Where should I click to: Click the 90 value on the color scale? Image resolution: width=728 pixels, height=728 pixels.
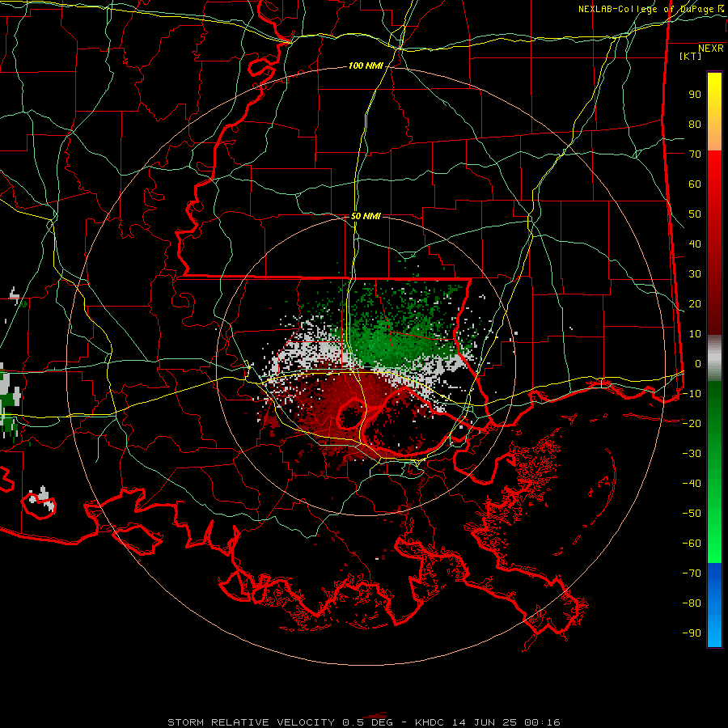pyautogui.click(x=695, y=95)
